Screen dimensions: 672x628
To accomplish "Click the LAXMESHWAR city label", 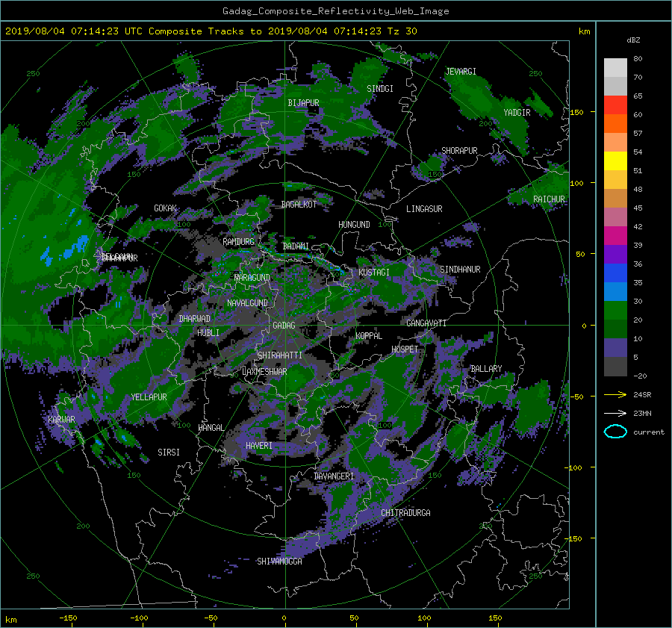I will pyautogui.click(x=265, y=372).
